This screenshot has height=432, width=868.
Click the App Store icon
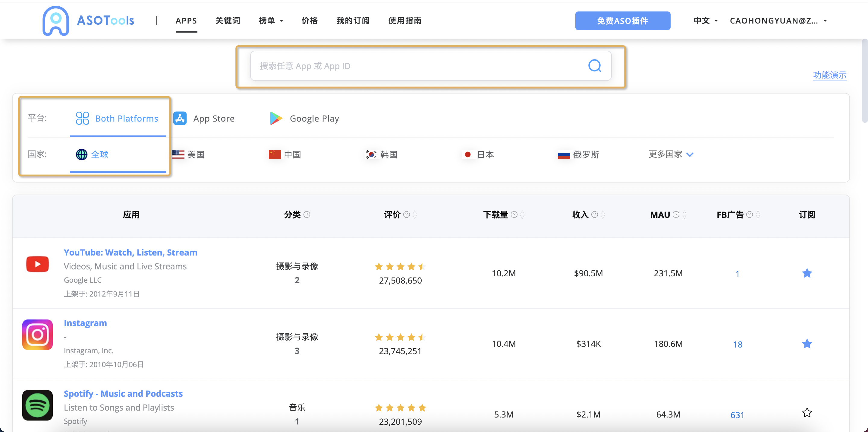pyautogui.click(x=180, y=118)
